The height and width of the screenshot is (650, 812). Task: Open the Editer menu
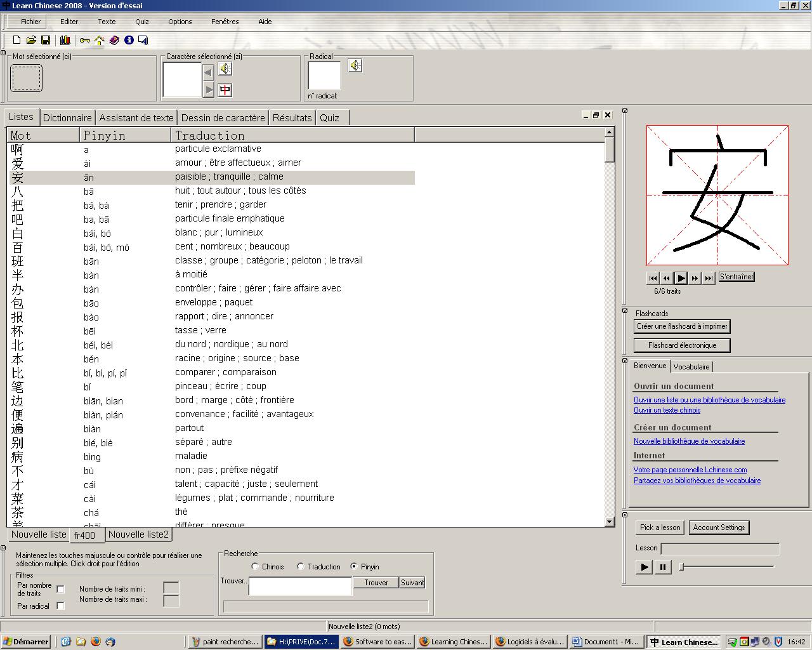pos(69,22)
